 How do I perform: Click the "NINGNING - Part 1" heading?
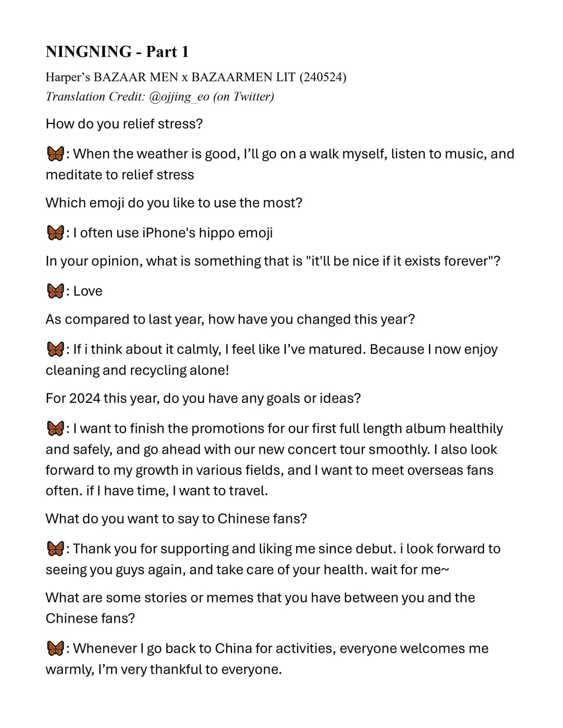(117, 52)
